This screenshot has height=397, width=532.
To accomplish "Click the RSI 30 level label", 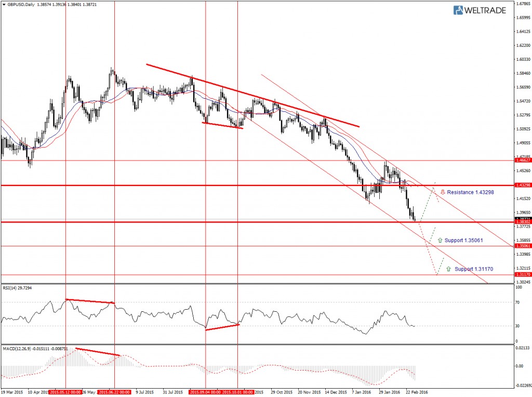I will coord(517,326).
